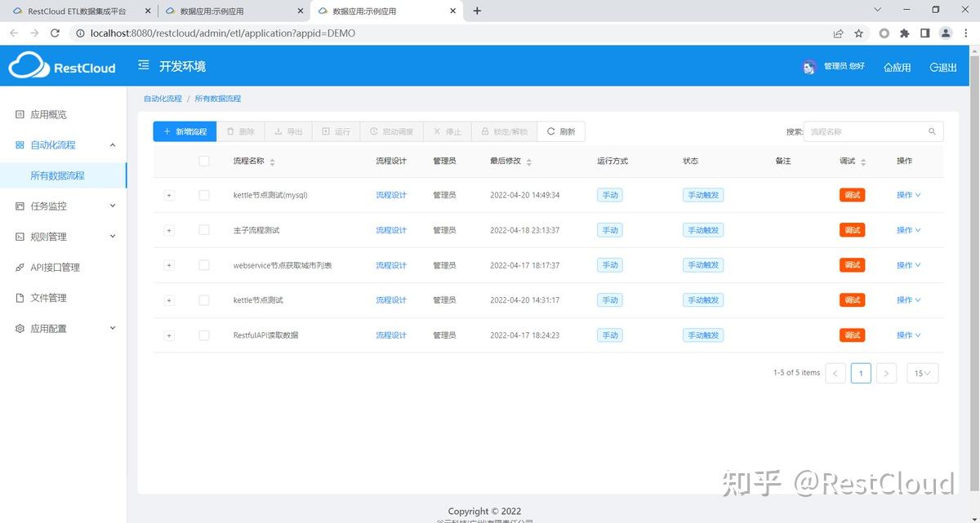This screenshot has width=980, height=523.
Task: Click the 锁定/解锁 lock toolbar icon
Action: [x=504, y=131]
